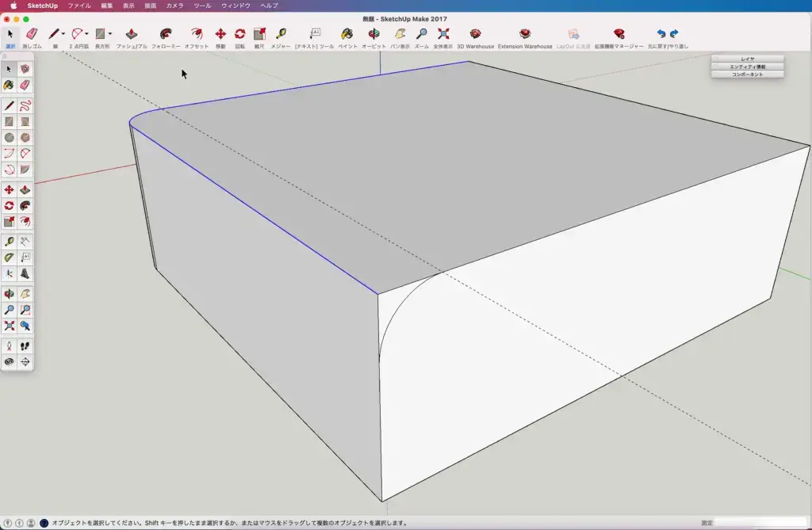Select Position Camera tool in left palette
The width and height of the screenshot is (812, 530).
[9, 346]
